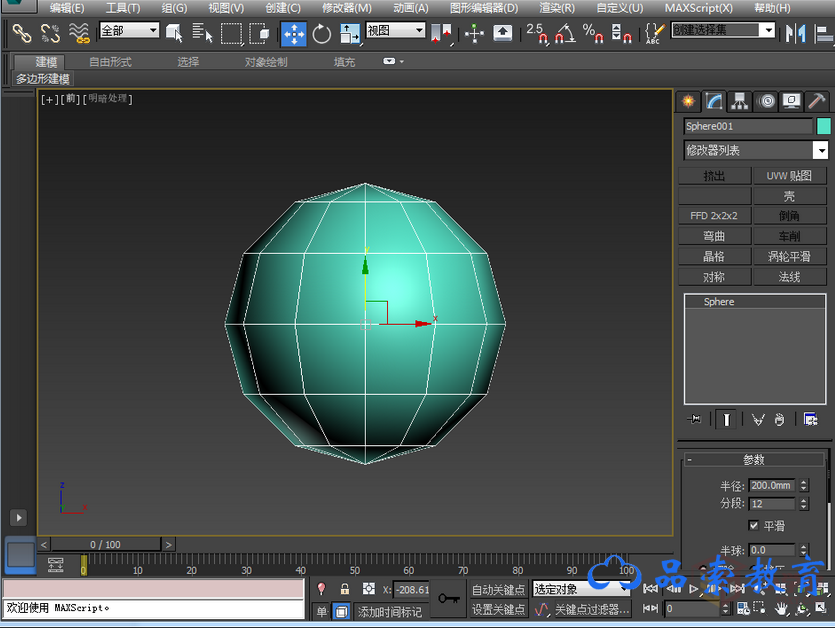Click the pin stack icon
The width and height of the screenshot is (835, 628).
(695, 419)
